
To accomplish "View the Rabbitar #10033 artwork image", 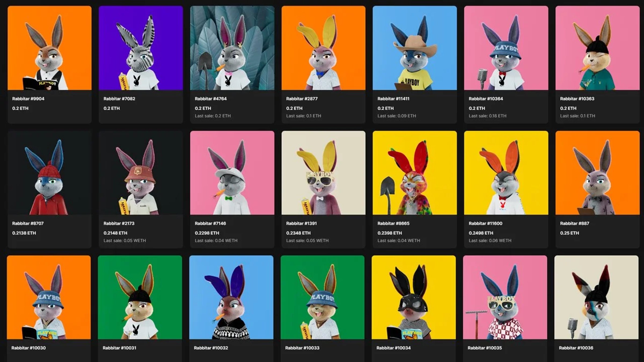I will pos(323,297).
